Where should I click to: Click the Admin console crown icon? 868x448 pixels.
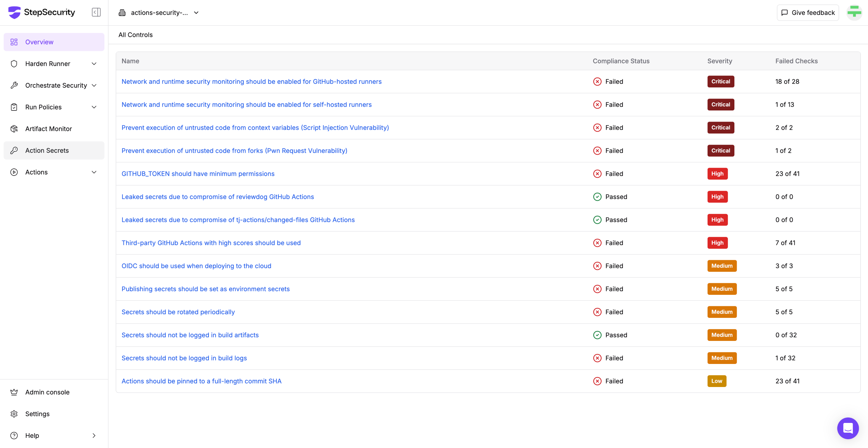(x=14, y=392)
